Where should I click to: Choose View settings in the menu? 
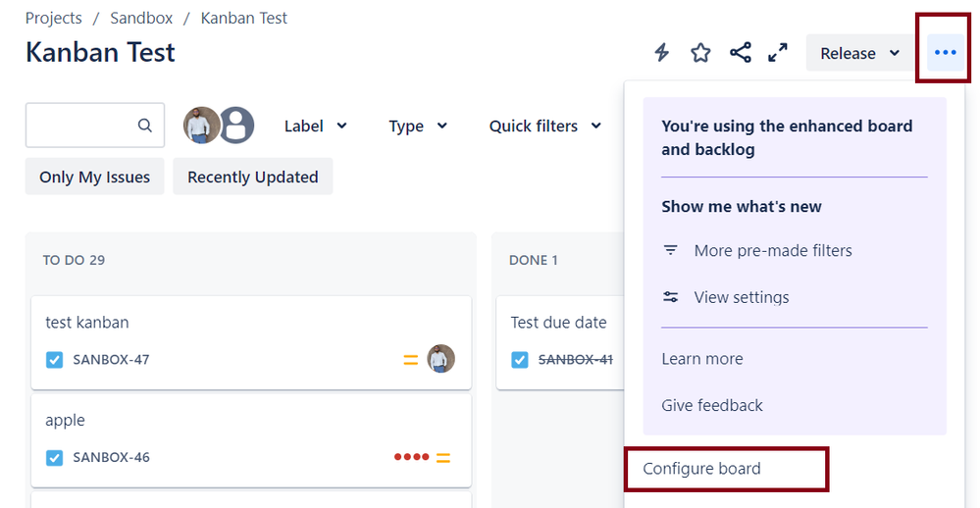[x=741, y=297]
